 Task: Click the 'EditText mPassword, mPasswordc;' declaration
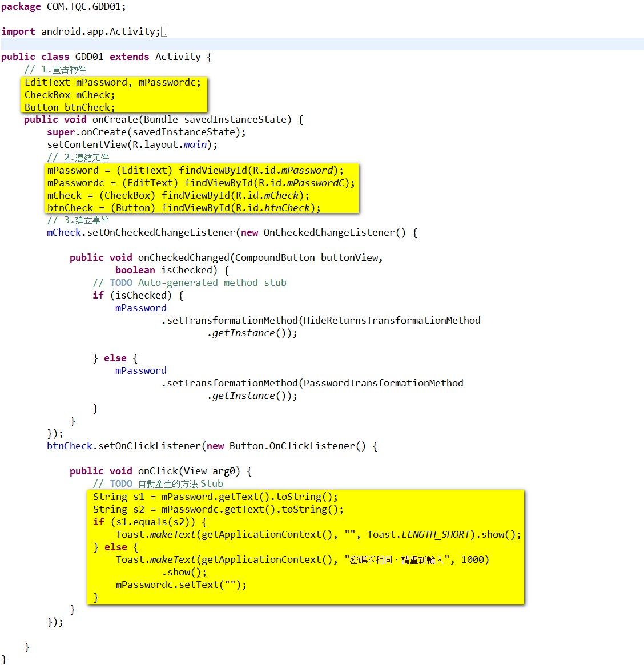point(113,82)
